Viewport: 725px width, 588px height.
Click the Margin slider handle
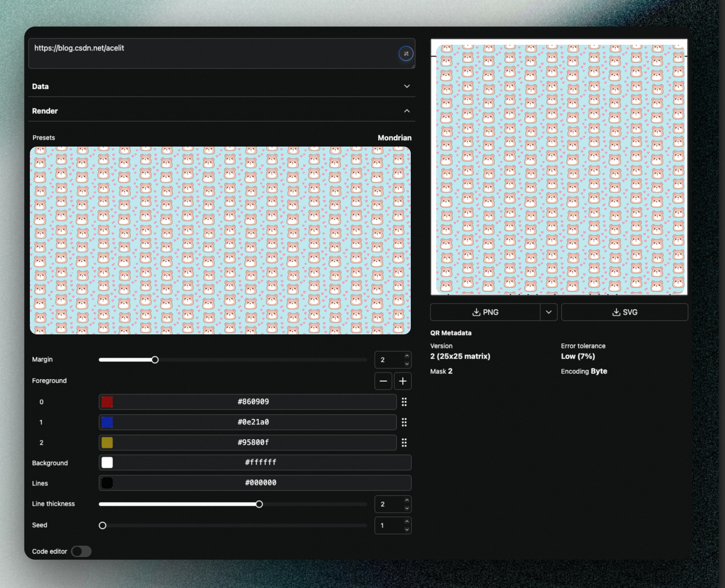click(155, 360)
